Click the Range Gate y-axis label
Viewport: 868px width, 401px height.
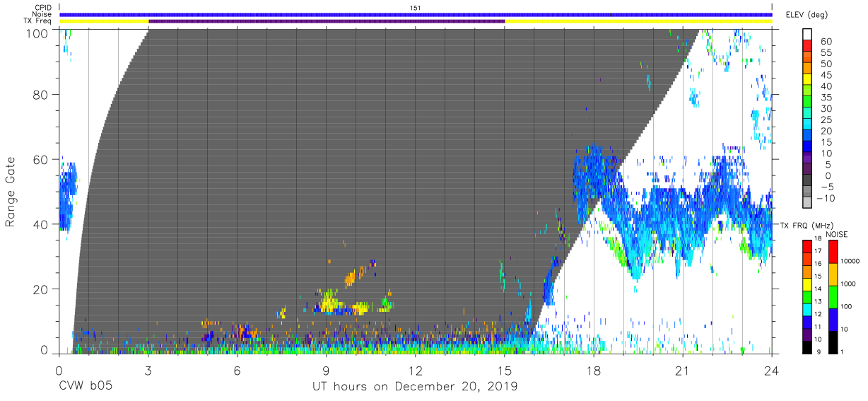coord(11,191)
